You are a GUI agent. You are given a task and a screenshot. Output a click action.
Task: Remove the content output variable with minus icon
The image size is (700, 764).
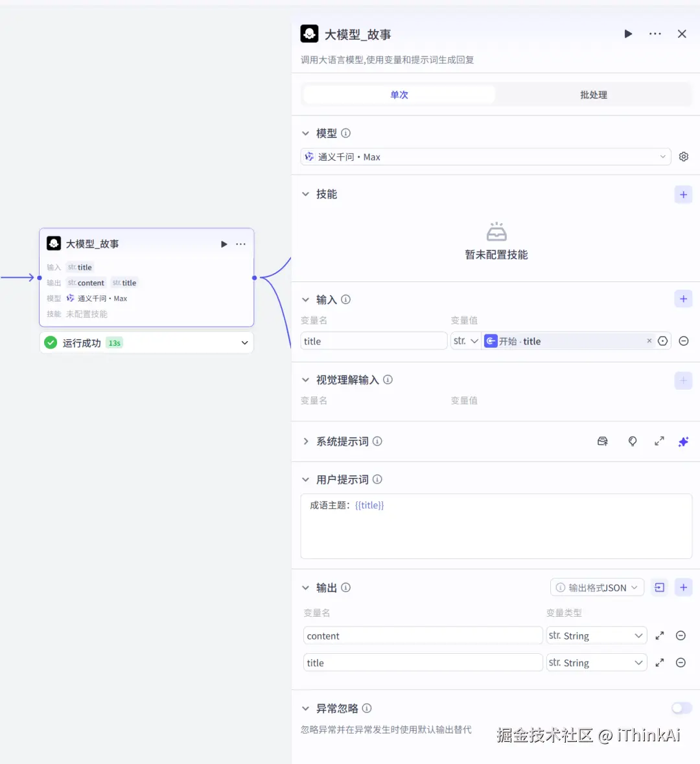(681, 636)
